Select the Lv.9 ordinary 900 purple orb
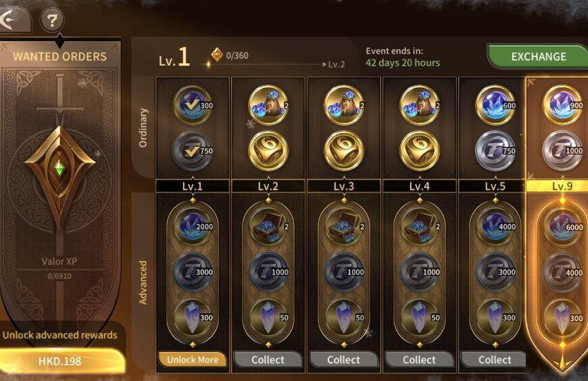The height and width of the screenshot is (381, 588). pyautogui.click(x=562, y=106)
